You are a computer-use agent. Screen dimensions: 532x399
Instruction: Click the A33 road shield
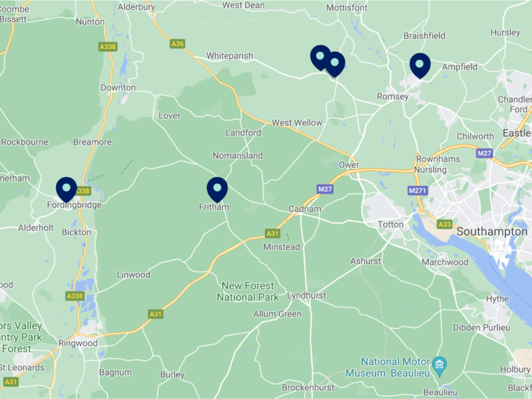point(444,224)
